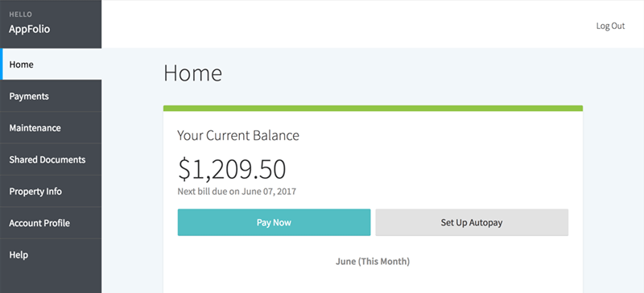This screenshot has width=644, height=293.
Task: Click the June (This Month) label
Action: [x=373, y=262]
